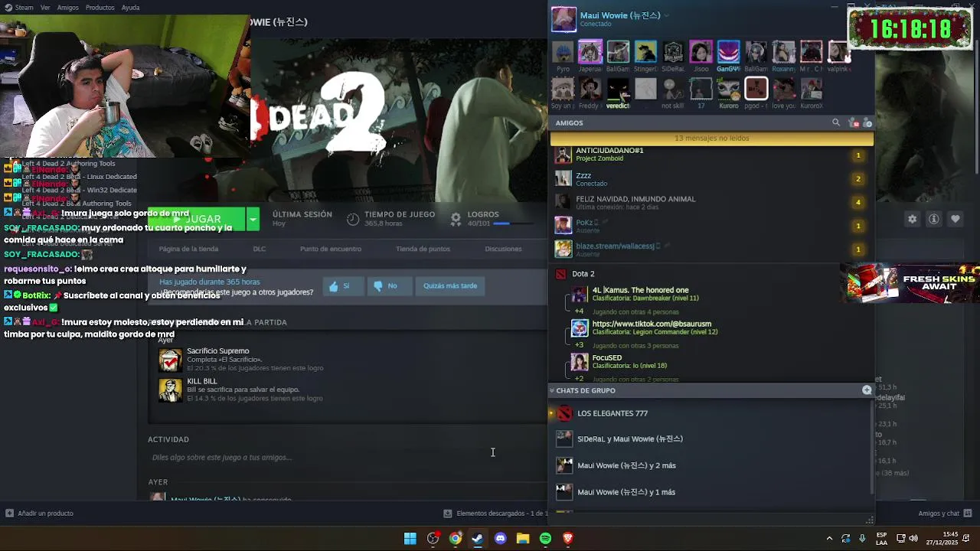This screenshot has height=551, width=980.
Task: Open Amigos y chat icon
Action: [968, 514]
